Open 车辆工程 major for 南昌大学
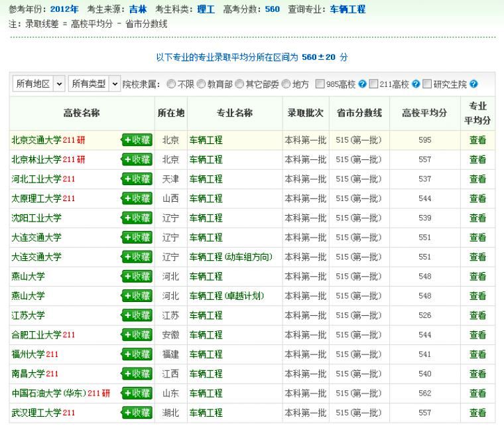 click(x=206, y=374)
